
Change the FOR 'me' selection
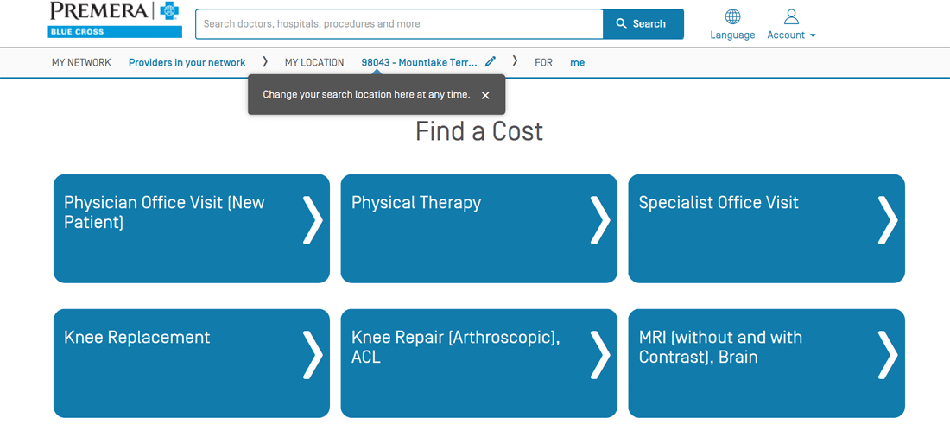click(577, 62)
